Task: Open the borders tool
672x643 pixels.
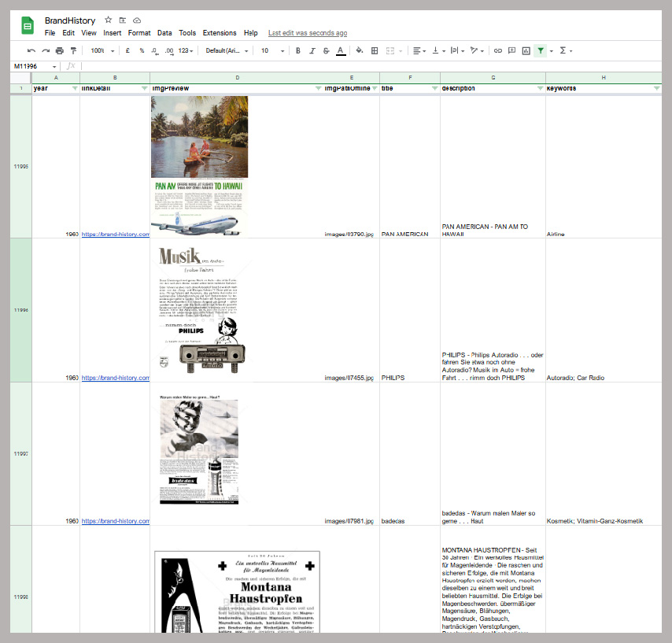Action: coord(375,50)
